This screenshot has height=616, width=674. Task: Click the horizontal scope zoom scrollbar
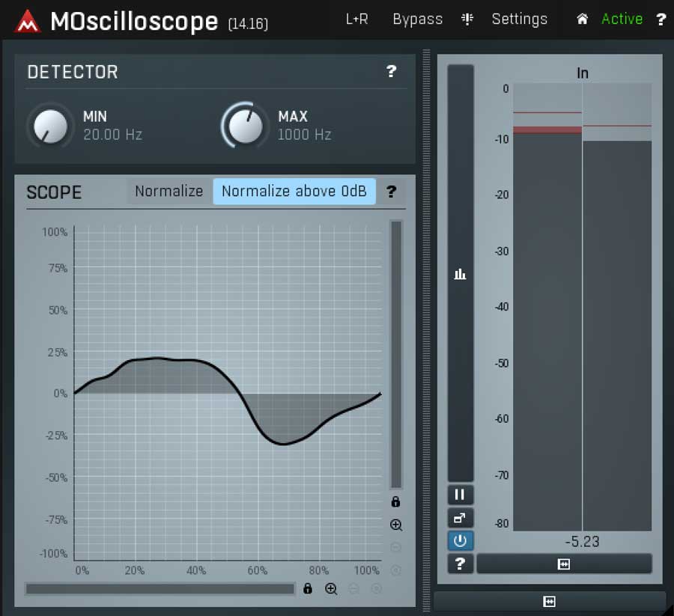tap(160, 588)
